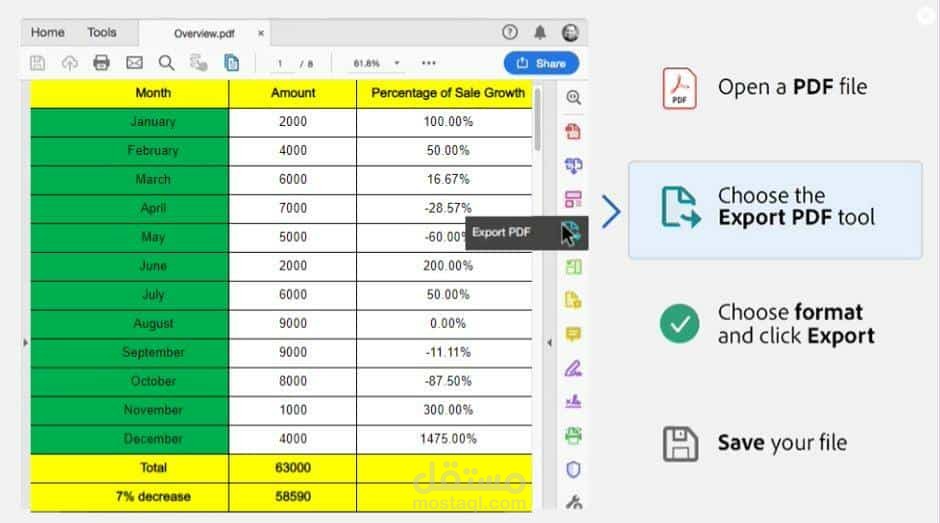Send file by email envelope icon

[x=134, y=62]
